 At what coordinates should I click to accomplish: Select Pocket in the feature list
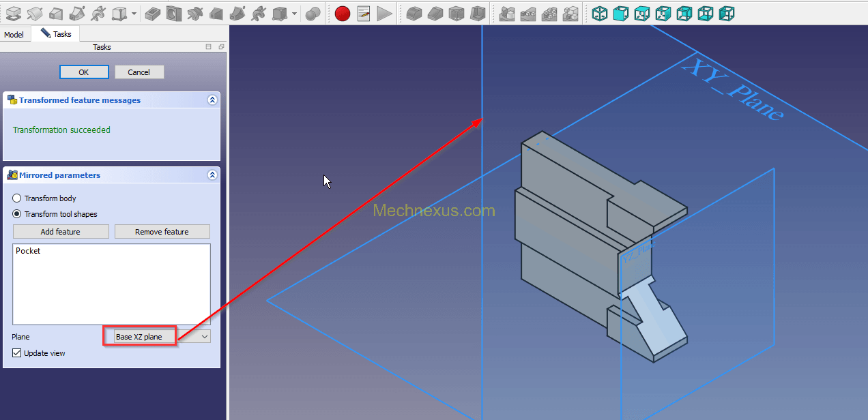(28, 251)
